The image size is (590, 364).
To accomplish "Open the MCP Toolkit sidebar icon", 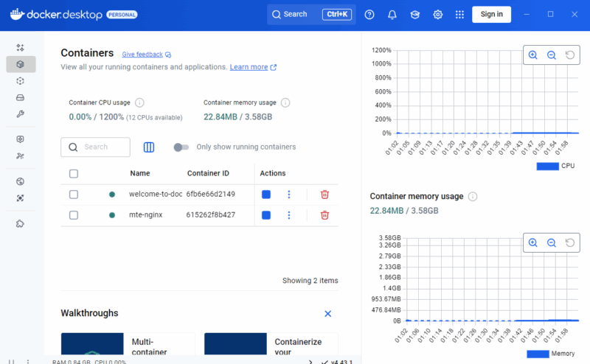I will click(21, 155).
